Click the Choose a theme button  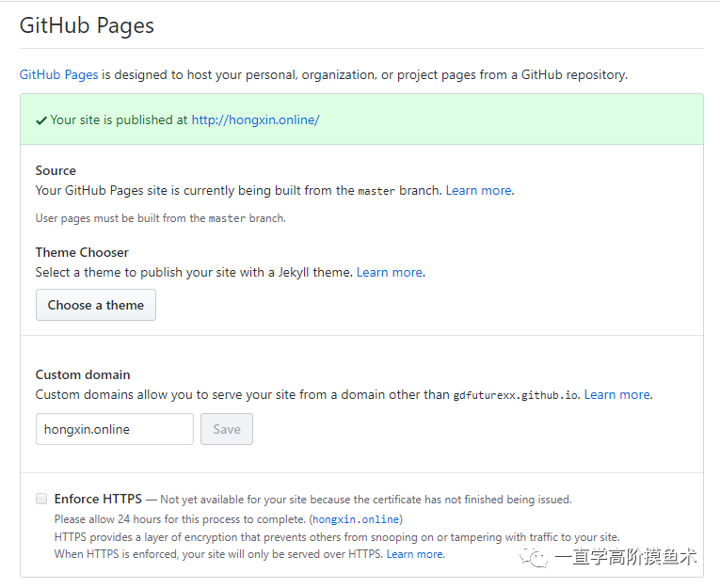click(96, 305)
